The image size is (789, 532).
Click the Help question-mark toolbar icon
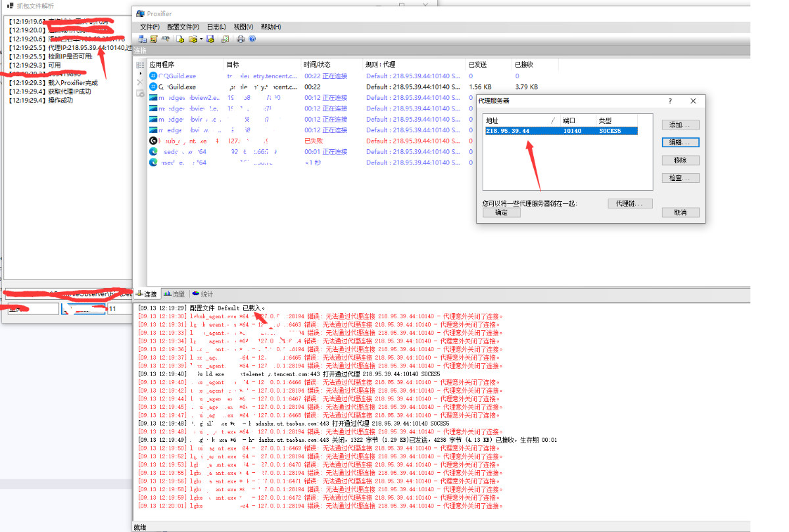pos(252,39)
